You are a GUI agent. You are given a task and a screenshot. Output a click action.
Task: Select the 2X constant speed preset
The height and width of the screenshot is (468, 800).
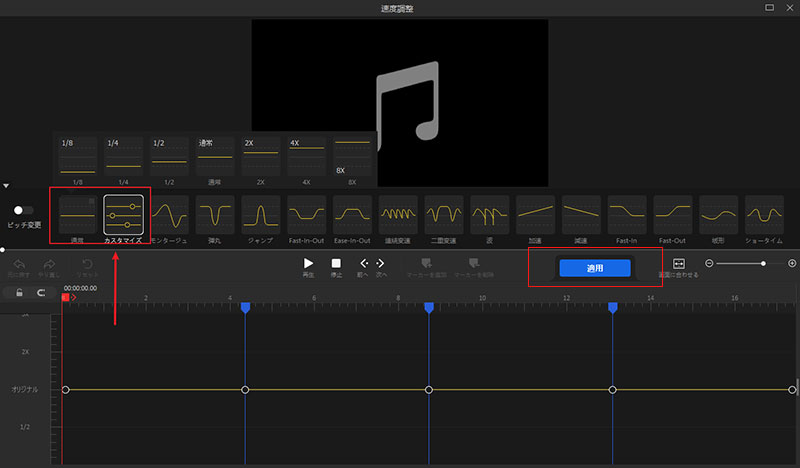click(x=261, y=156)
